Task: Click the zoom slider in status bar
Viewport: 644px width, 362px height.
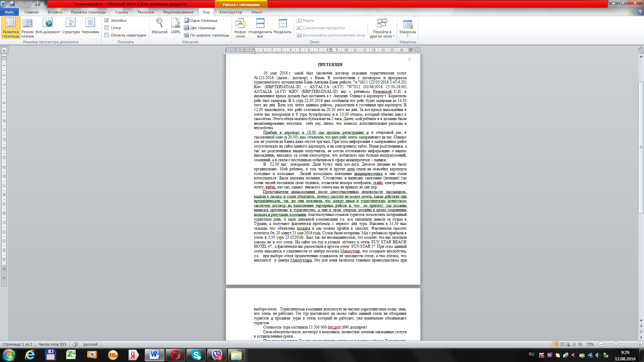Action: pos(616,344)
